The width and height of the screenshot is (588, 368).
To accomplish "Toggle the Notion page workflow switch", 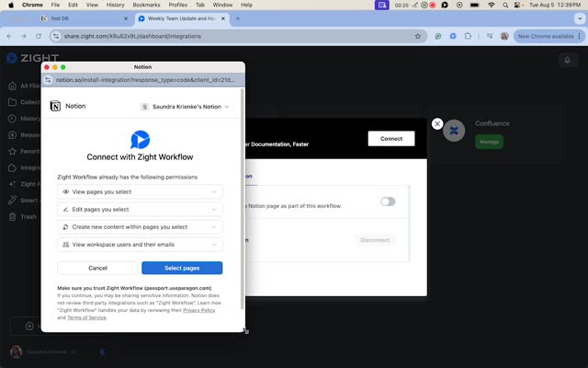I will [388, 201].
